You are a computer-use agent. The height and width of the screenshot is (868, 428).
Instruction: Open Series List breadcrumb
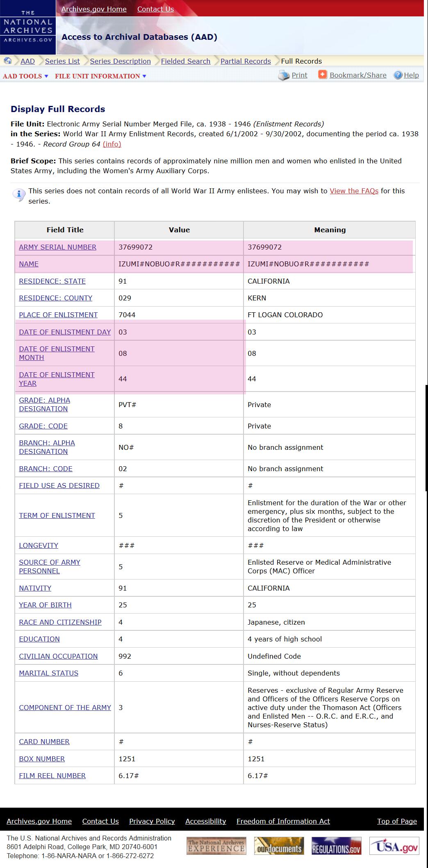pyautogui.click(x=62, y=61)
